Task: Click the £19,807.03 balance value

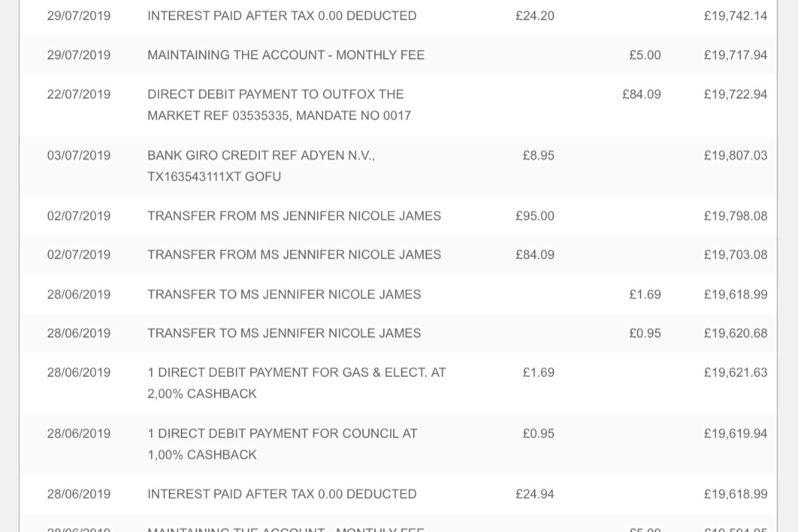Action: tap(735, 156)
